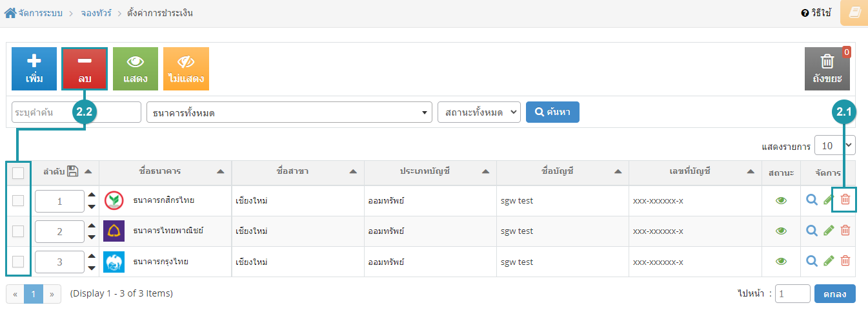Image resolution: width=868 pixels, height=314 pixels.
Task: Toggle the eye status of ธนาคารไทยพาณิชย์ row
Action: point(782,231)
